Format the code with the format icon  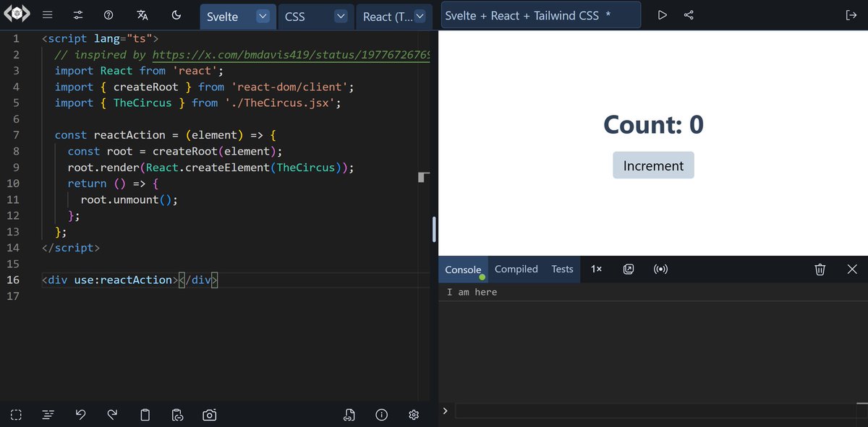(x=48, y=415)
